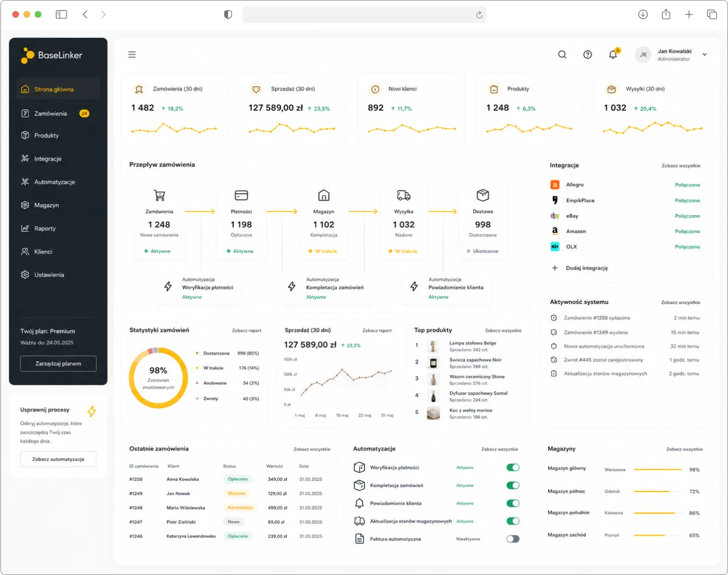Click the help question mark icon

(x=588, y=55)
